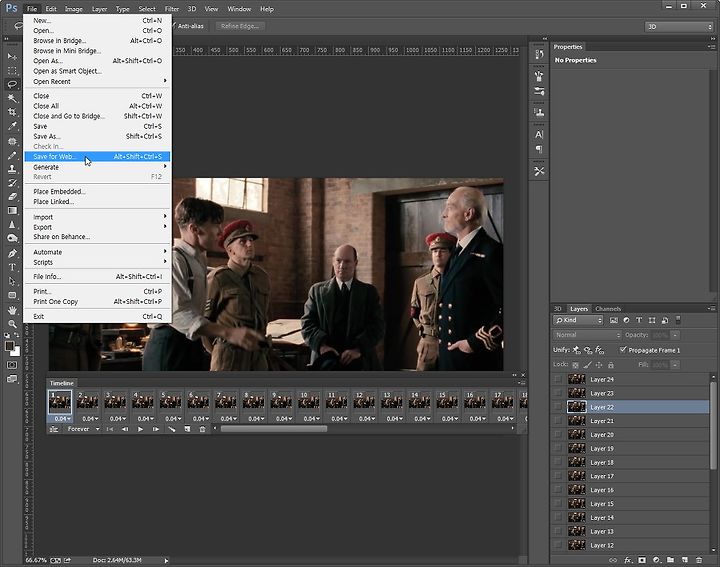
Task: Select the Clone Stamp tool
Action: 12,169
